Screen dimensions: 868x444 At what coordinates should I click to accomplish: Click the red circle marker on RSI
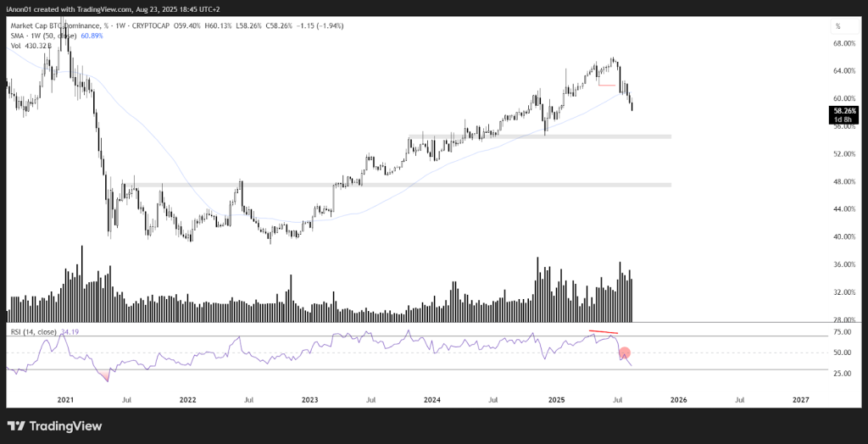point(625,352)
